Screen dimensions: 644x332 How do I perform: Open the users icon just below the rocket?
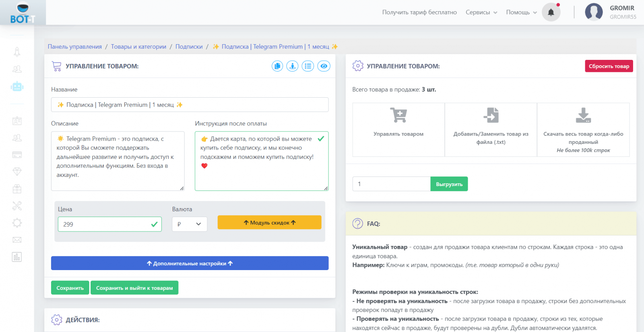point(17,69)
